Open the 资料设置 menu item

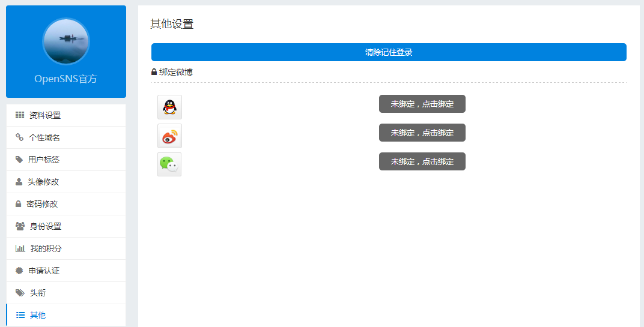pos(66,115)
